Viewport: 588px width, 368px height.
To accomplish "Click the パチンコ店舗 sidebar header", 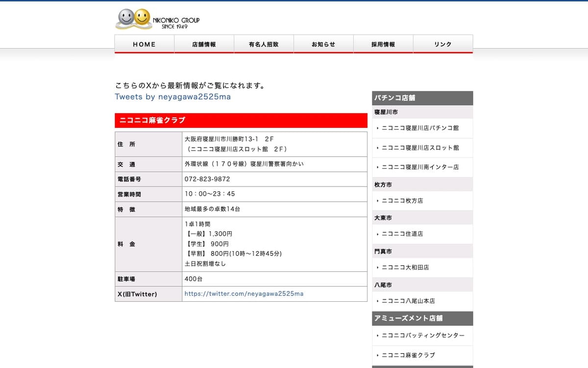I will [x=422, y=98].
